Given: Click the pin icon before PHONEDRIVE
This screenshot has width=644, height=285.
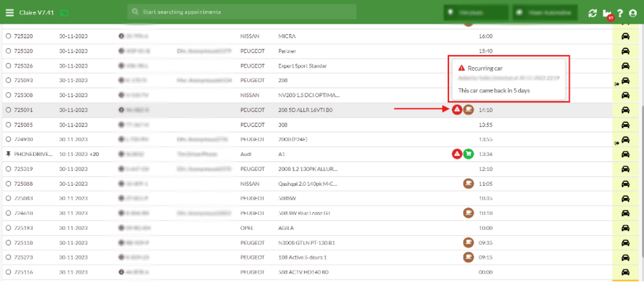Looking at the screenshot, I should pos(9,154).
